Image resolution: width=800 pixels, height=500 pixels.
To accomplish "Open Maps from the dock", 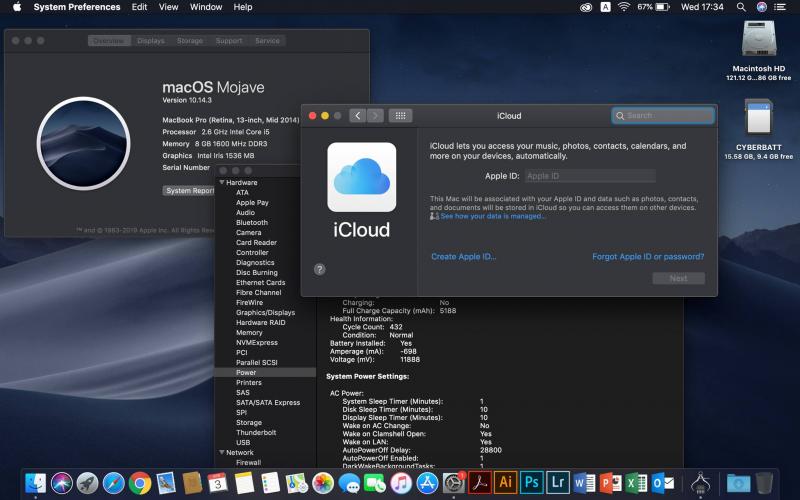I will [296, 483].
